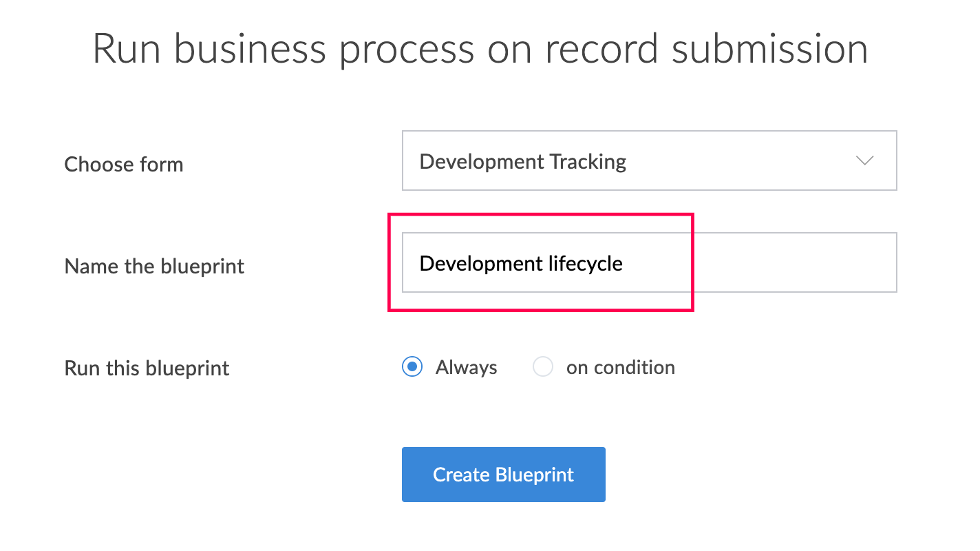The width and height of the screenshot is (980, 551).
Task: Click the Name the blueprint label
Action: 154,267
